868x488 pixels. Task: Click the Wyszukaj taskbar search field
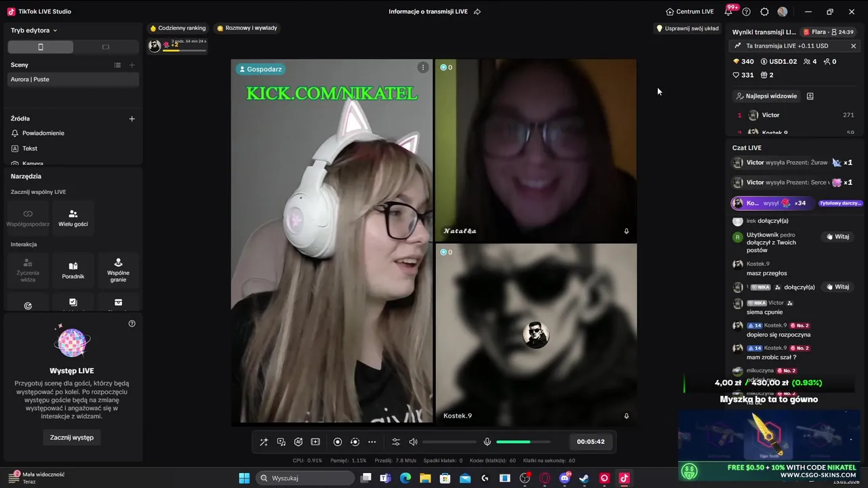click(305, 479)
